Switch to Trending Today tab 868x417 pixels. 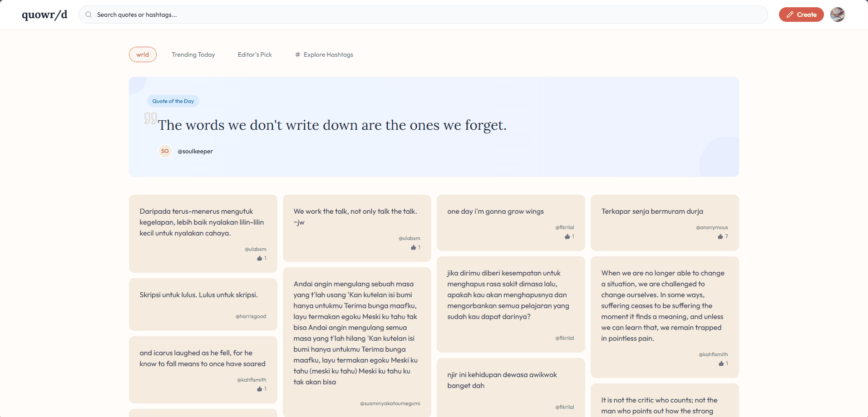193,54
